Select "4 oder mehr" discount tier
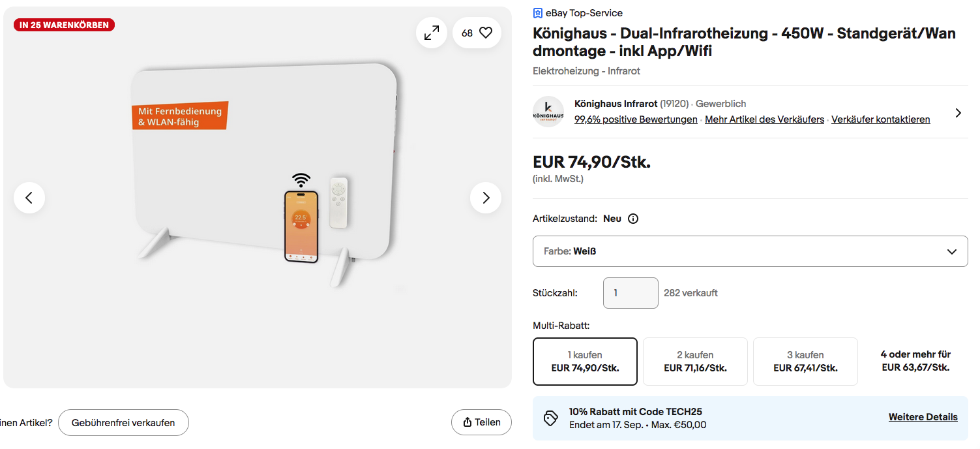This screenshot has width=980, height=449. click(x=915, y=361)
